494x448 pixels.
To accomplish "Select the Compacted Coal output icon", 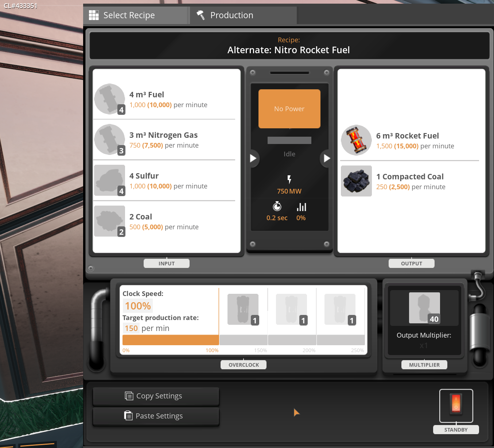I will point(356,181).
